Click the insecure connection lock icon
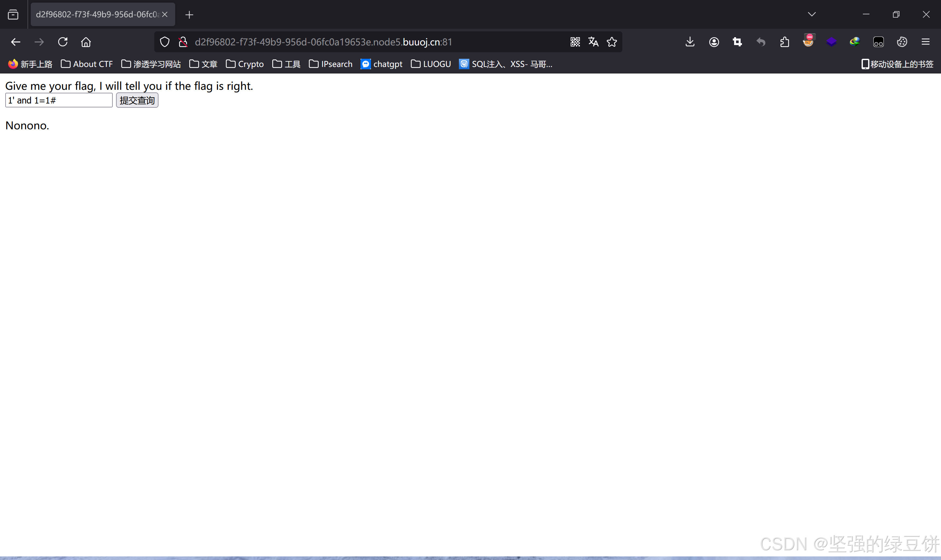The height and width of the screenshot is (560, 941). [x=183, y=42]
